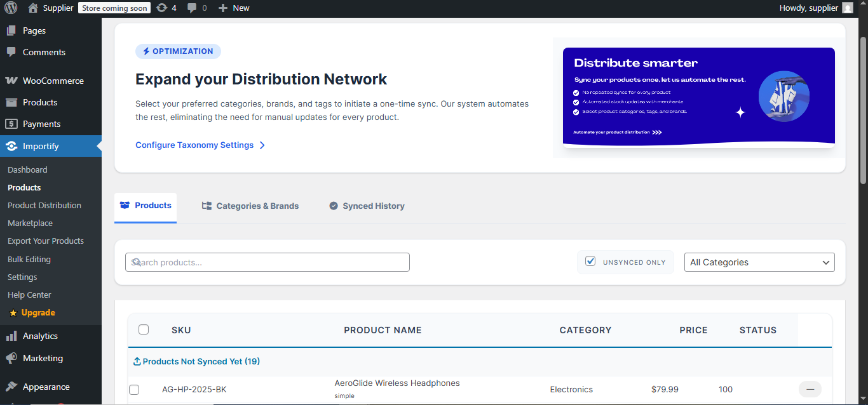The height and width of the screenshot is (405, 868).
Task: Click the upload icon beside Products Not Synced Yet
Action: click(x=137, y=361)
